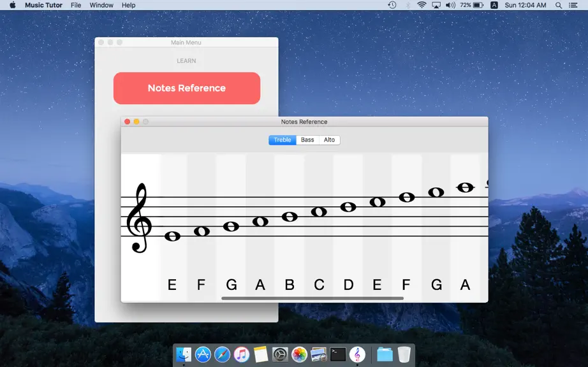Click the Spotlight search magnifier icon
The image size is (588, 367).
pos(559,5)
